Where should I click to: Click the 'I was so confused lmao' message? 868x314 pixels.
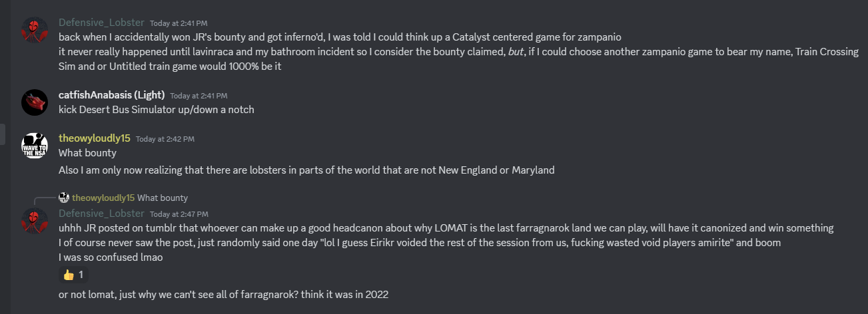click(x=111, y=257)
